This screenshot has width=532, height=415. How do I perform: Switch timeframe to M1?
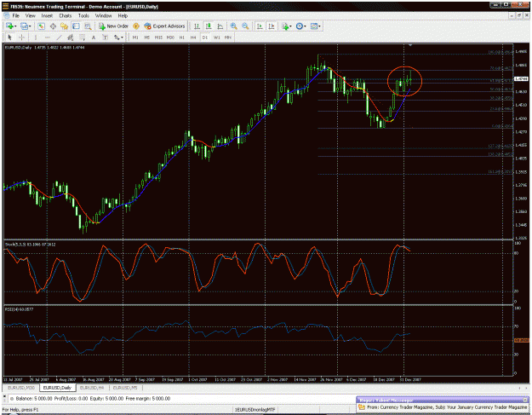click(135, 37)
